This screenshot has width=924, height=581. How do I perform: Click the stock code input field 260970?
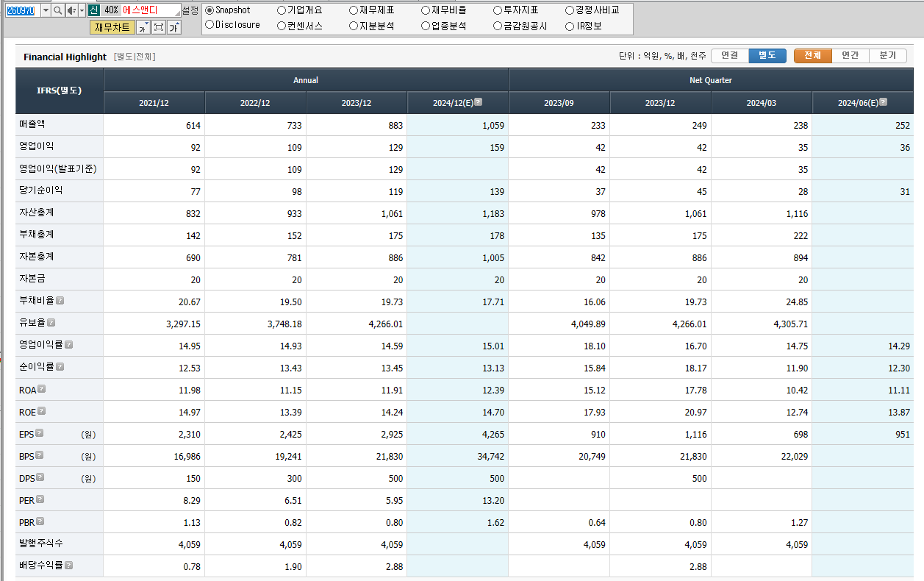click(x=22, y=10)
